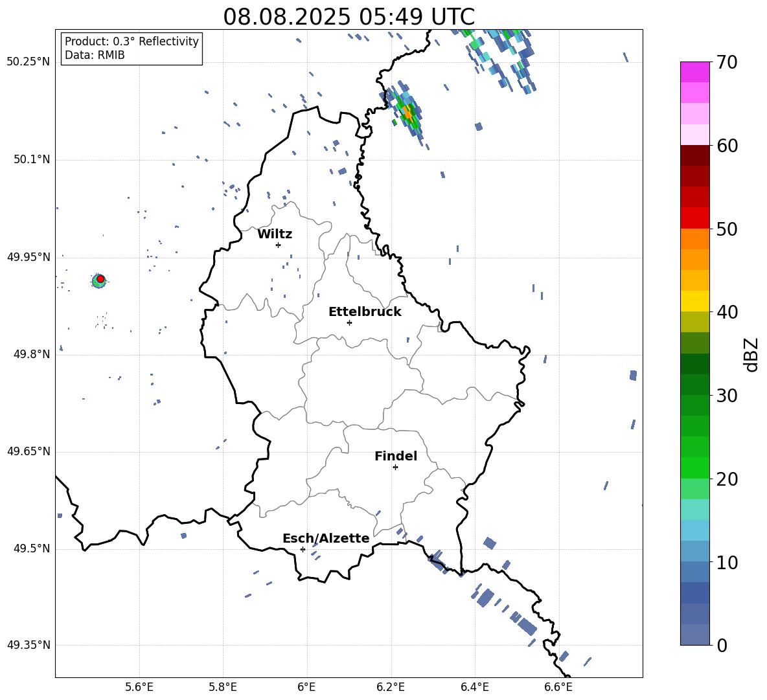Screen dimensions: 767x700
Task: Click the colorbar value 70
Action: click(727, 62)
